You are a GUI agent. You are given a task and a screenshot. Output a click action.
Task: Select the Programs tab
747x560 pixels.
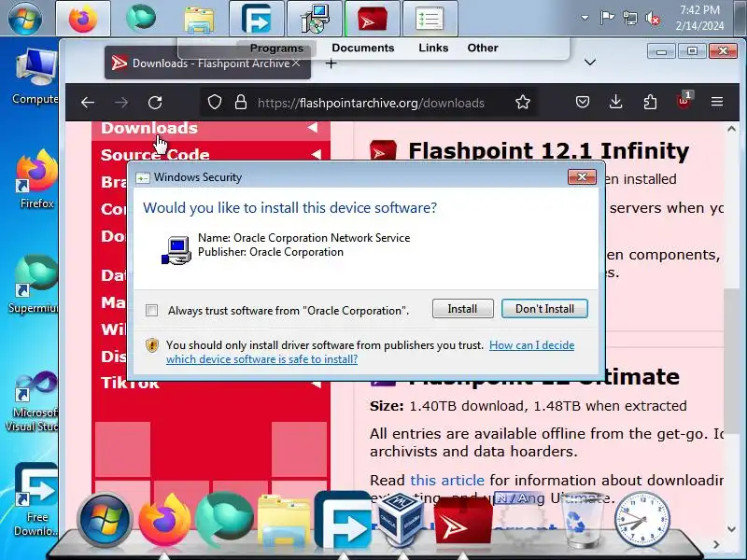coord(276,49)
